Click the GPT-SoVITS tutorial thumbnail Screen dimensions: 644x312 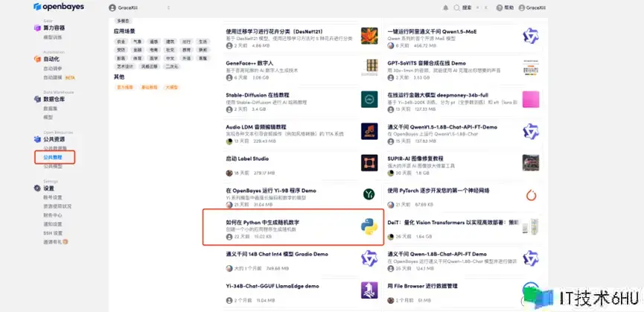(x=531, y=68)
